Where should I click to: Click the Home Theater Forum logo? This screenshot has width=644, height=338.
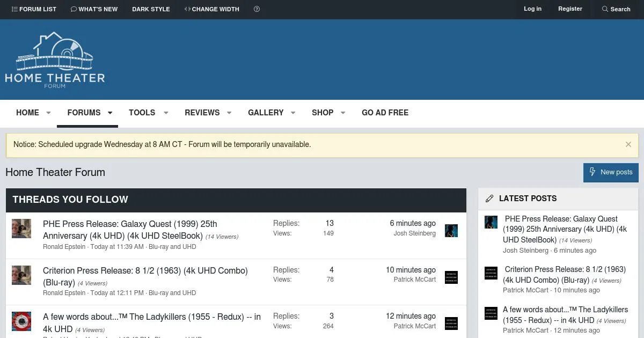click(x=55, y=60)
